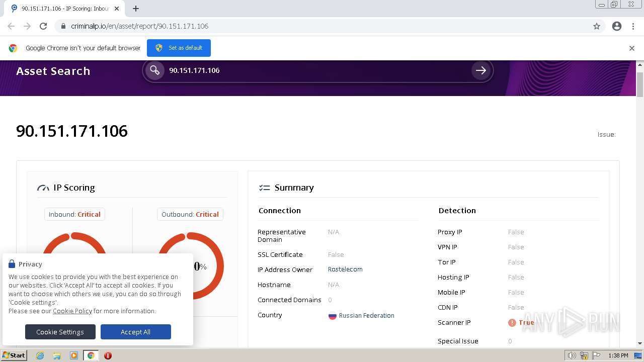Screen dimensions: 644x362
Task: Click the Privacy lock icon
Action: (12, 264)
